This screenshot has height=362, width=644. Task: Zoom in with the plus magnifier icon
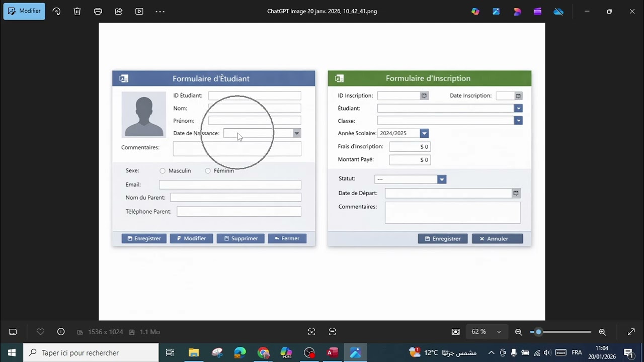pyautogui.click(x=602, y=332)
